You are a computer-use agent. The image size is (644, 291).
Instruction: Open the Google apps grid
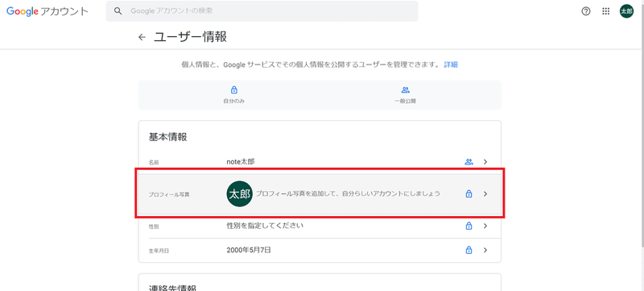coord(606,11)
